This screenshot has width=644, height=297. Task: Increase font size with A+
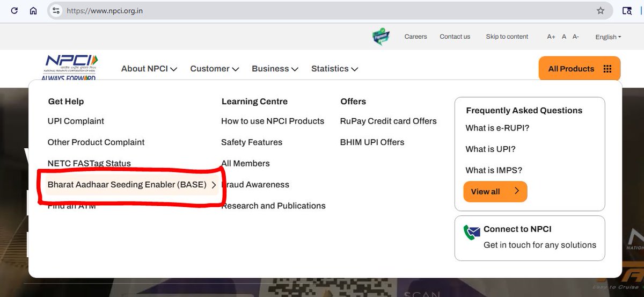click(x=551, y=37)
